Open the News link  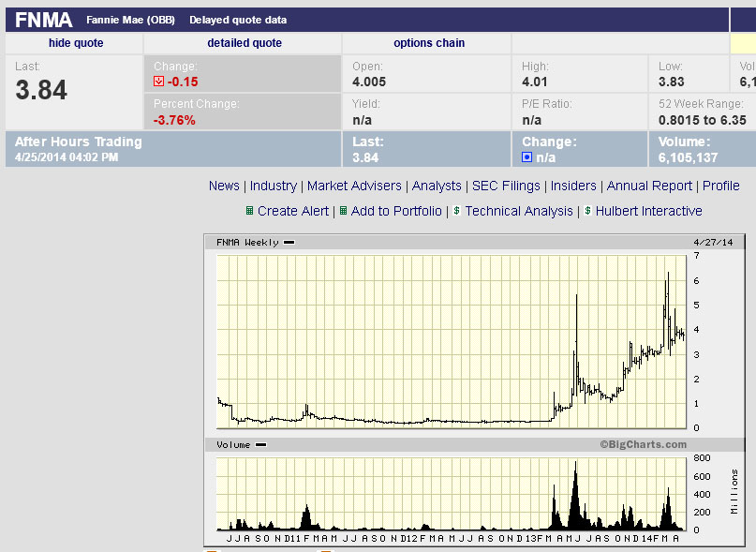click(x=224, y=186)
